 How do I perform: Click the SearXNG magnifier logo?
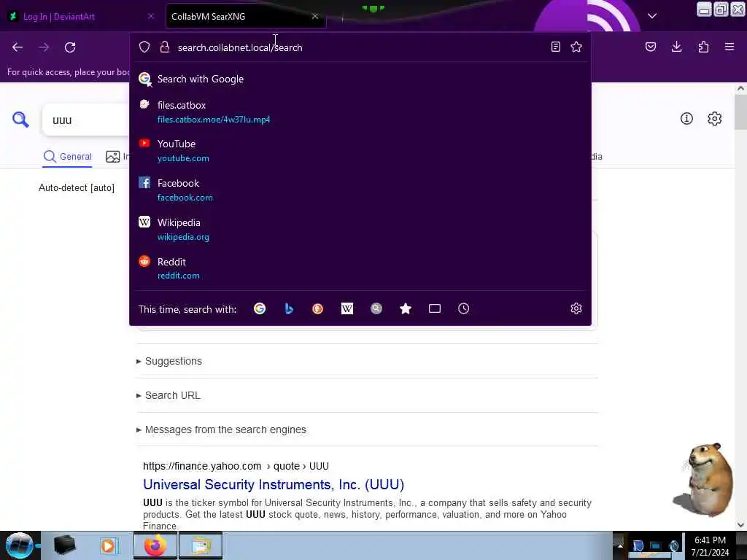[x=20, y=120]
